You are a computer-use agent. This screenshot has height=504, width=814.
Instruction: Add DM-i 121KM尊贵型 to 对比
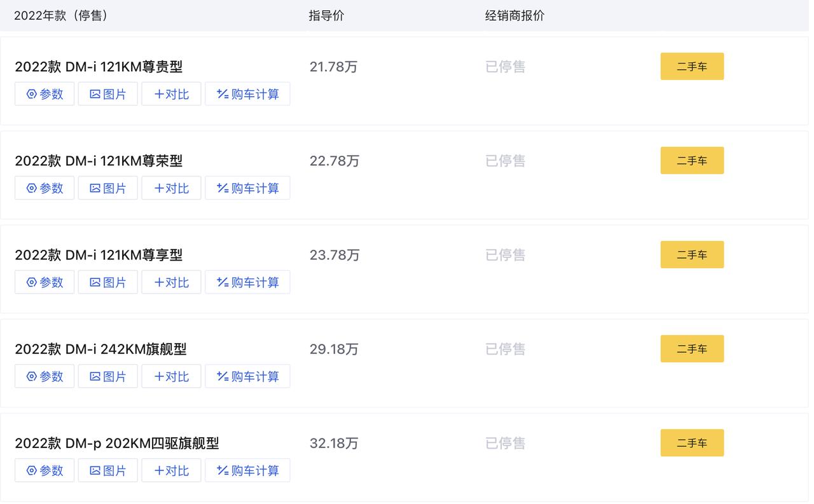click(x=172, y=94)
